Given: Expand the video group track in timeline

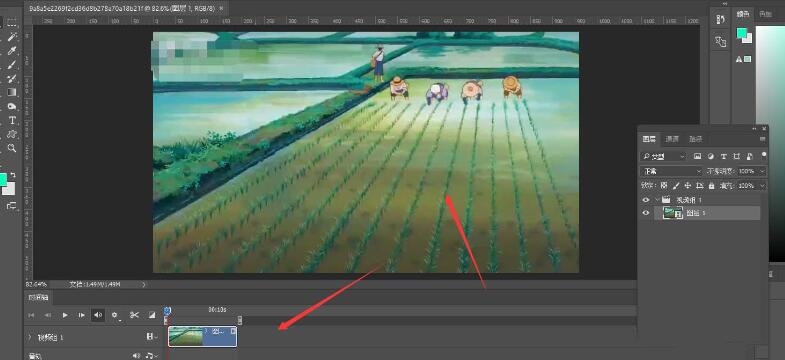Looking at the screenshot, I should point(30,337).
